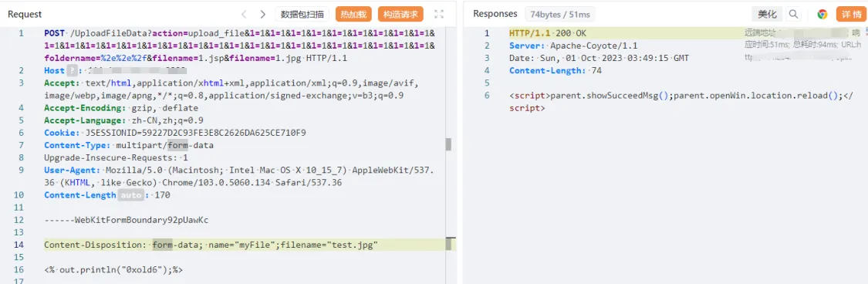This screenshot has height=284, width=868.
Task: Click the Date: Sun, 01 Oct 2023 line
Action: 599,58
